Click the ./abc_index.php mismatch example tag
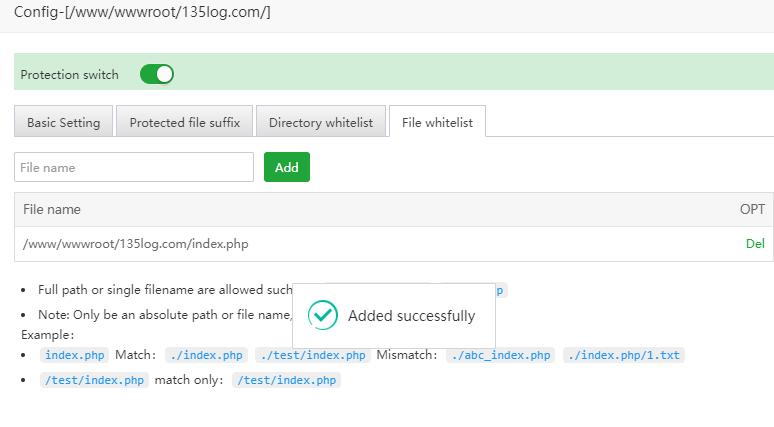774x427 pixels. coord(501,355)
